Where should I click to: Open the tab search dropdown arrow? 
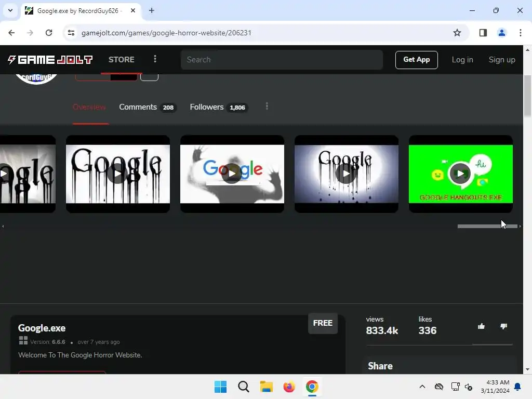pyautogui.click(x=10, y=10)
